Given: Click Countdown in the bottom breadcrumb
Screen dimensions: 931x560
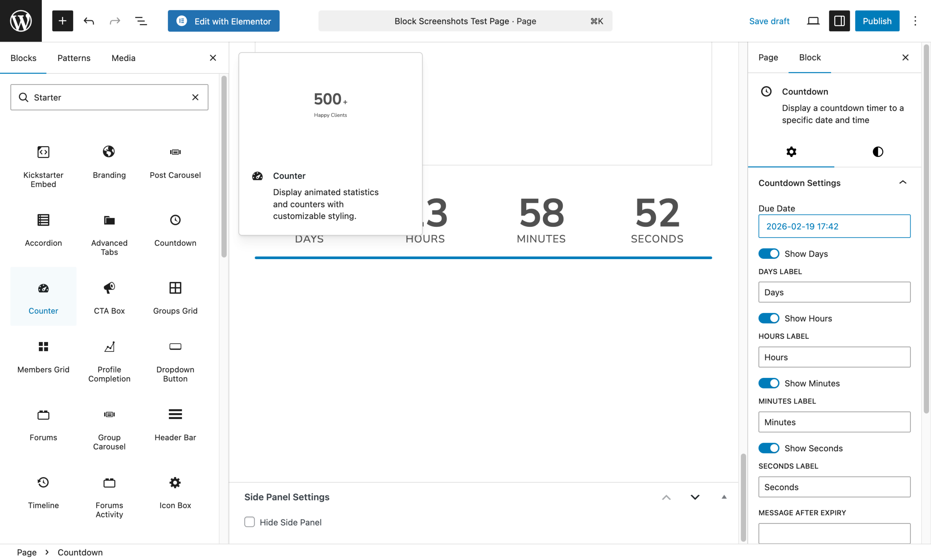Looking at the screenshot, I should (80, 552).
